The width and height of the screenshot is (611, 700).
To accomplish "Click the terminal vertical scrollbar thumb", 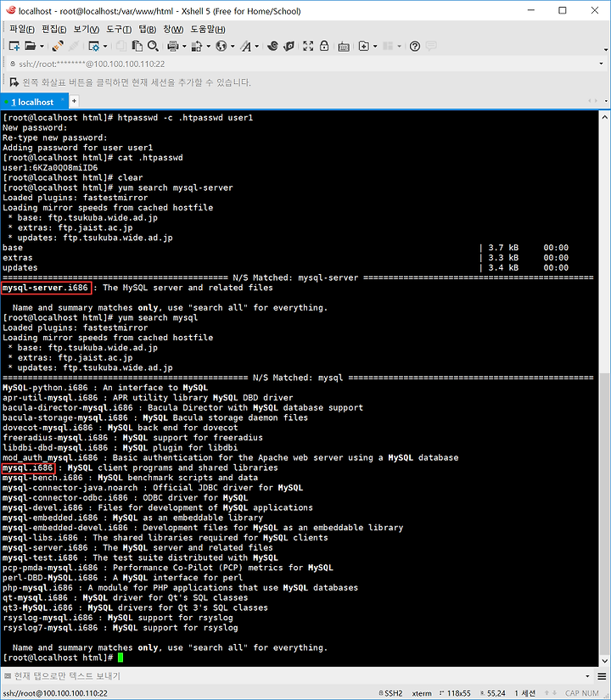I will [605, 513].
